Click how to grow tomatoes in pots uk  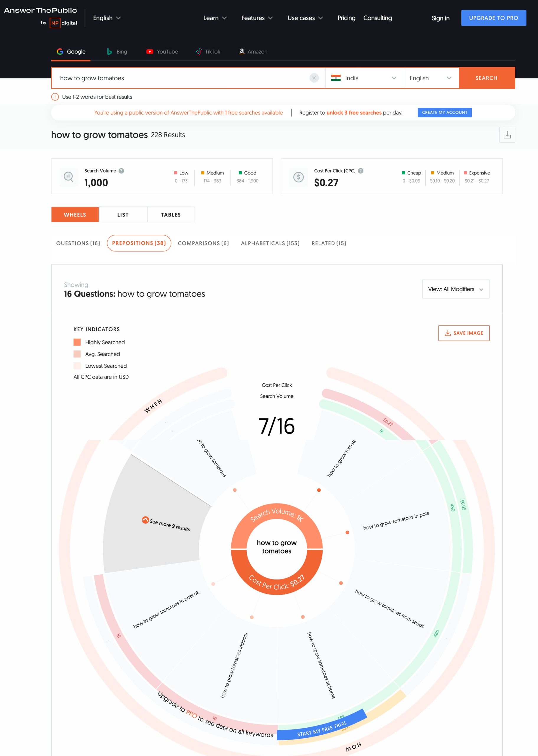tap(166, 610)
